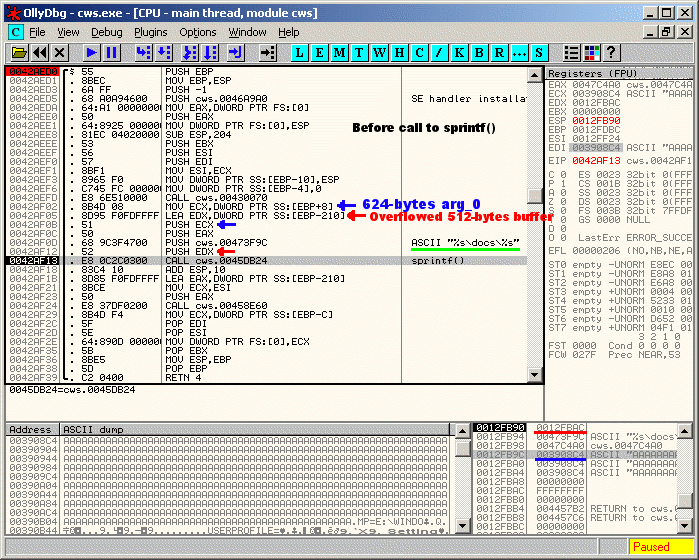Open the View menu

click(68, 32)
